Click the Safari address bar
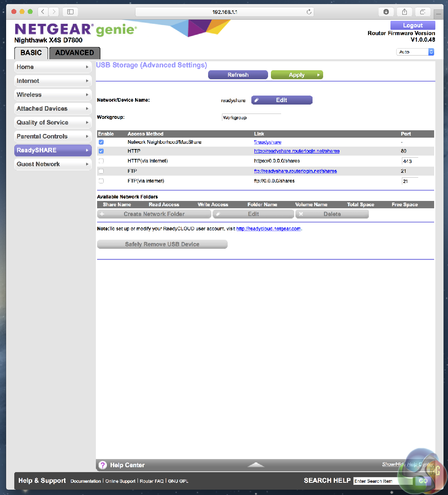The image size is (448, 495). click(x=224, y=12)
